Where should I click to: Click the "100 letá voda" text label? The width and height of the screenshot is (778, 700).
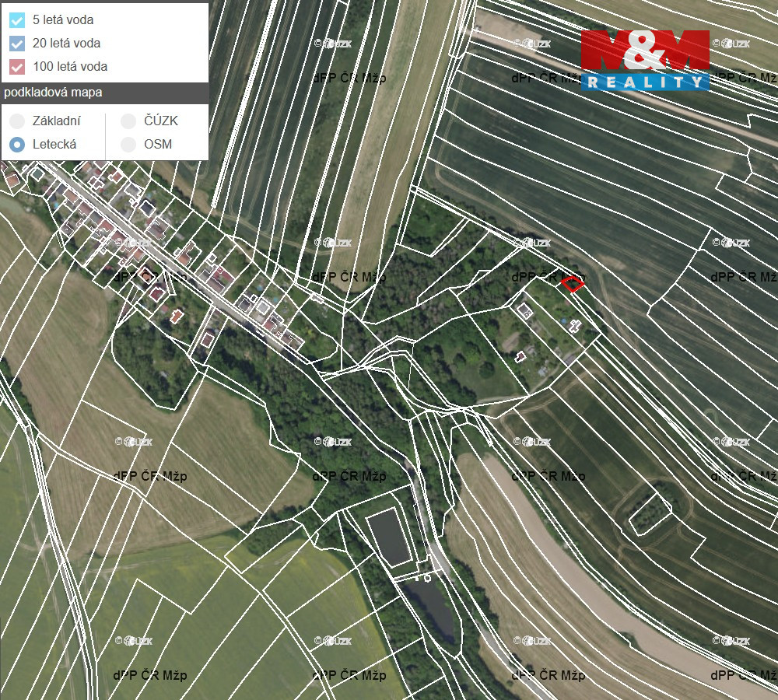pos(70,67)
